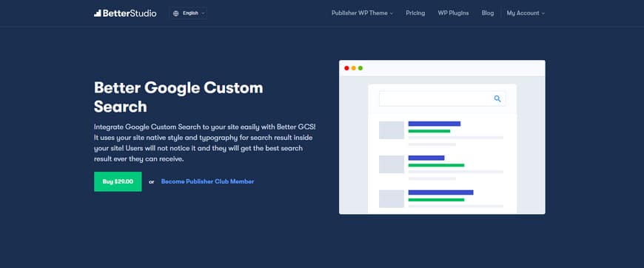Viewport: 644px width, 268px height.
Task: Click the globe icon beside English
Action: pyautogui.click(x=175, y=13)
